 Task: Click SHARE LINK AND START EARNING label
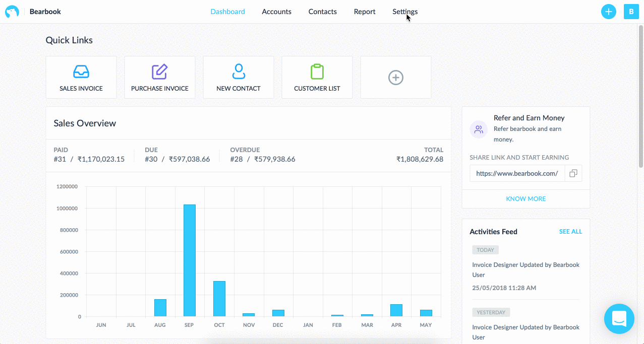[519, 158]
